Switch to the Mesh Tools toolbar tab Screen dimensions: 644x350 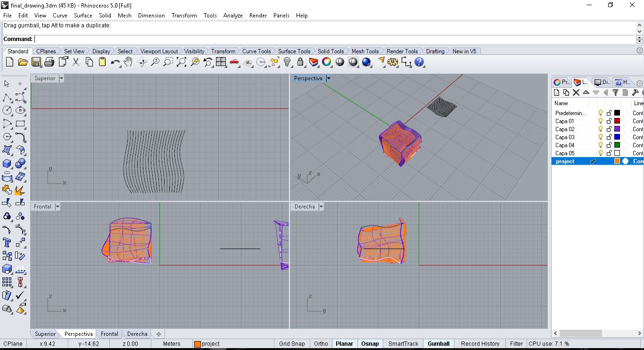click(x=365, y=51)
